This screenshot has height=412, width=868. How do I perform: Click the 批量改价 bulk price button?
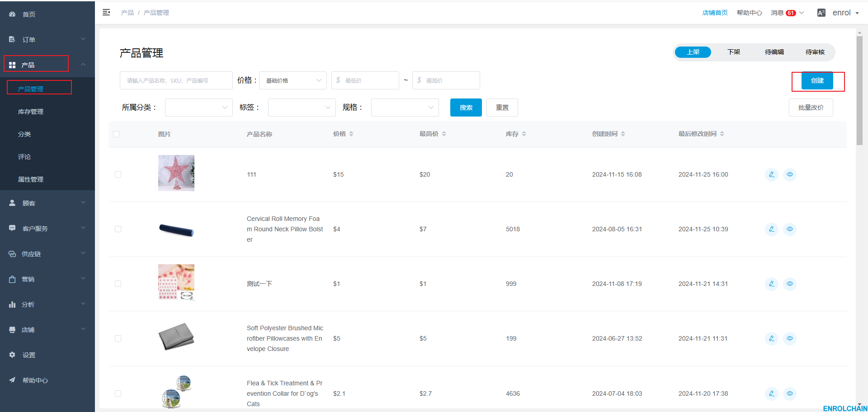point(811,108)
